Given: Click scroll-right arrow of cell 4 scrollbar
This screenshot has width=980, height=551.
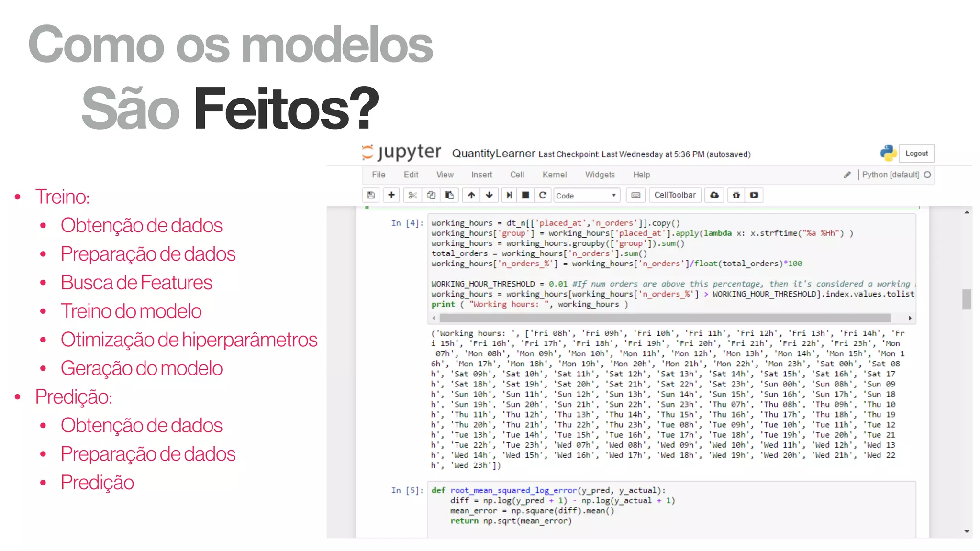Looking at the screenshot, I should pyautogui.click(x=910, y=318).
